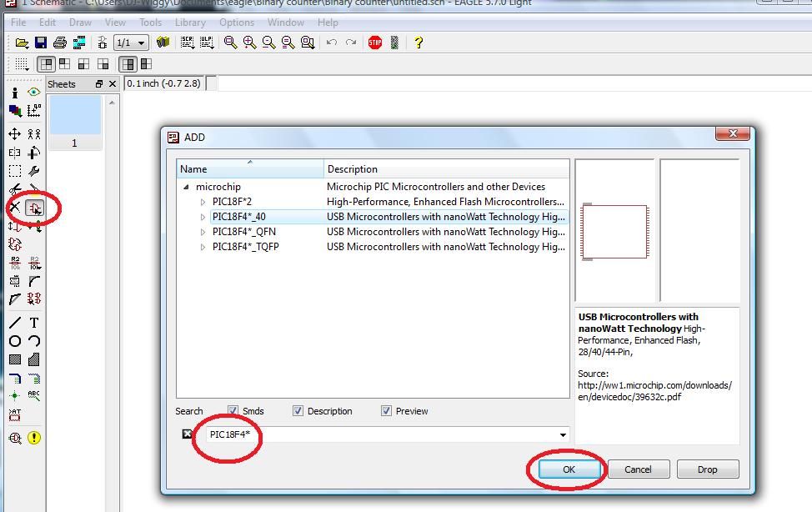The image size is (812, 512).
Task: Select the Wire line tool
Action: click(x=15, y=323)
